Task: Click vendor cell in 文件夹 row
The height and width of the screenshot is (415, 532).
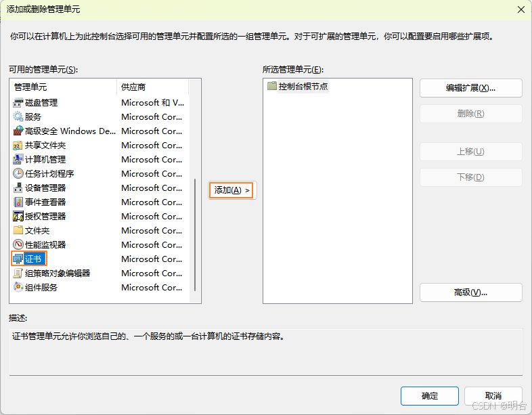Action: [152, 230]
